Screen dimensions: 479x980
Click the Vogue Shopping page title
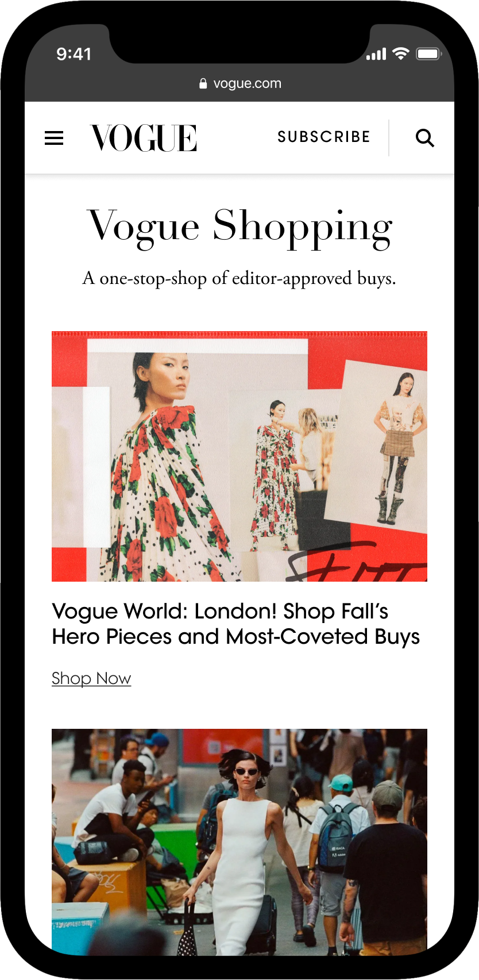pos(239,227)
